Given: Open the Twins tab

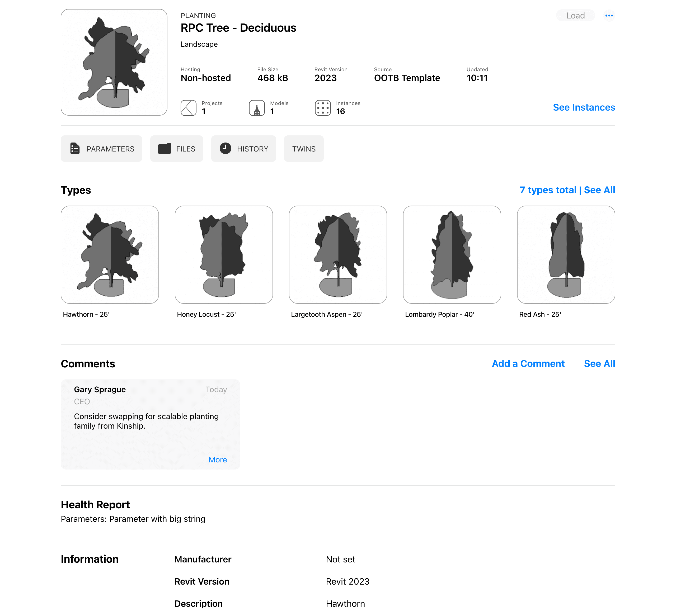Looking at the screenshot, I should 303,149.
